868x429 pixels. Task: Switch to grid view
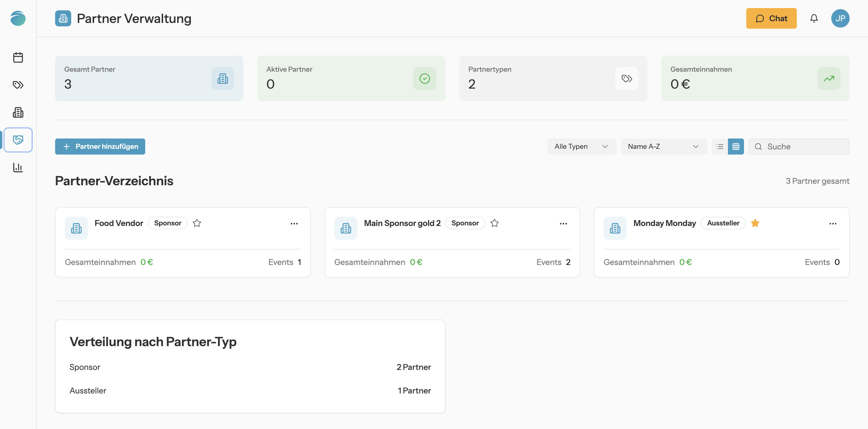click(x=736, y=147)
